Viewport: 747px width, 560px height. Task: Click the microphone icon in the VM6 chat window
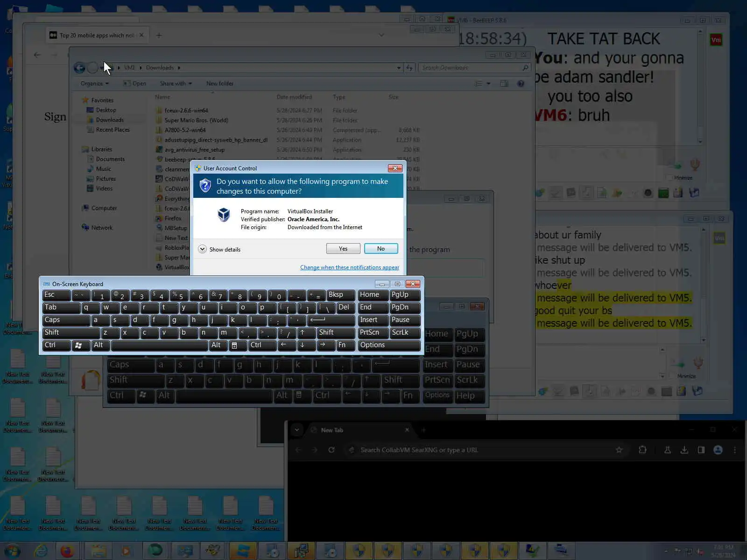coord(695,165)
